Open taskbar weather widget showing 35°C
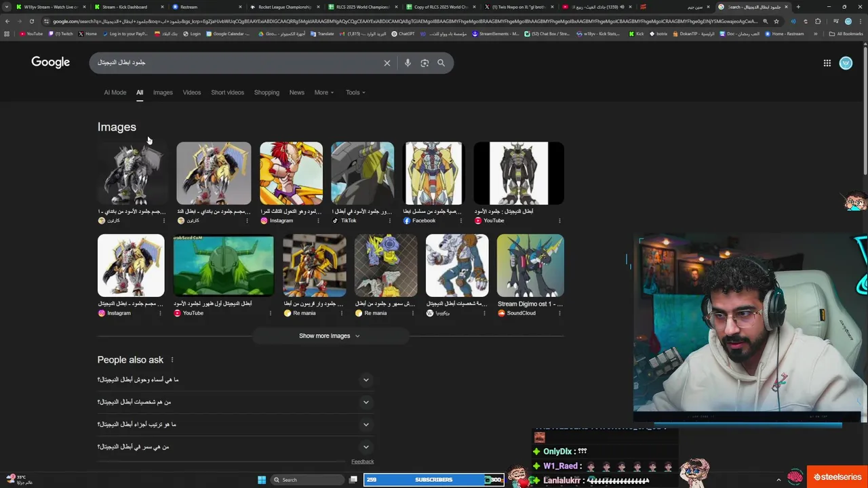868x488 pixels. point(19,479)
